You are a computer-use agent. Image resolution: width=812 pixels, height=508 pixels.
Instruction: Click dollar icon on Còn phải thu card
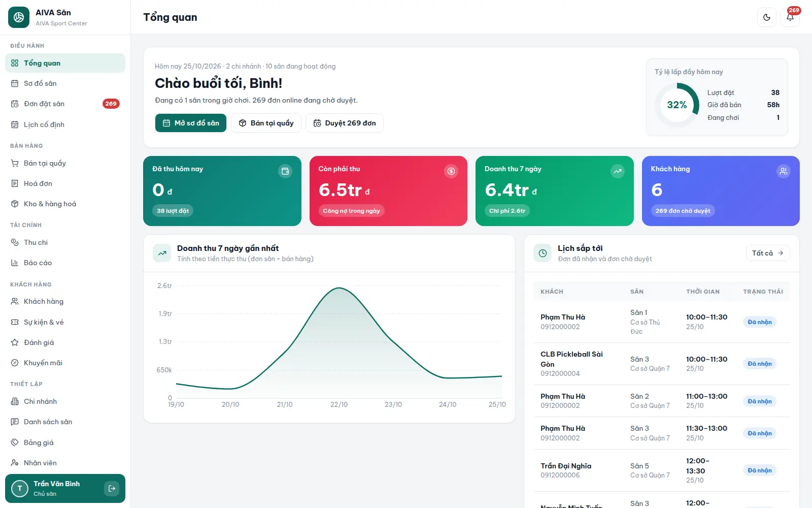(451, 171)
